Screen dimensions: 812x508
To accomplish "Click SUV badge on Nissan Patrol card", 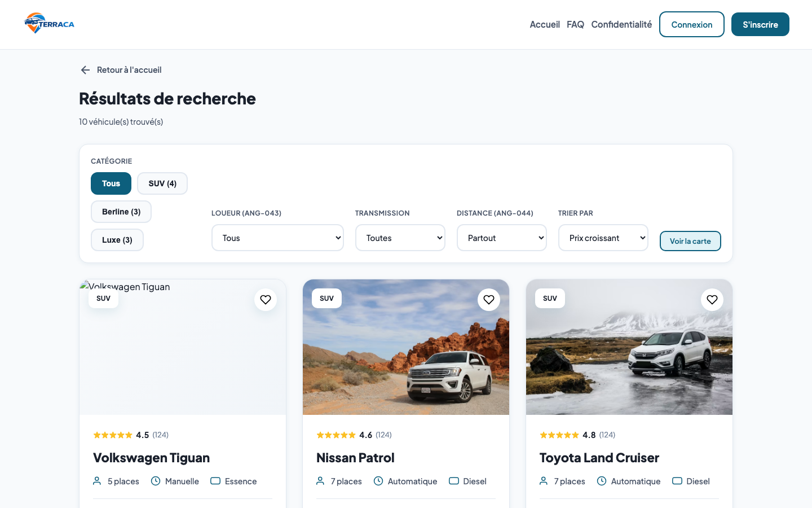I will [326, 298].
